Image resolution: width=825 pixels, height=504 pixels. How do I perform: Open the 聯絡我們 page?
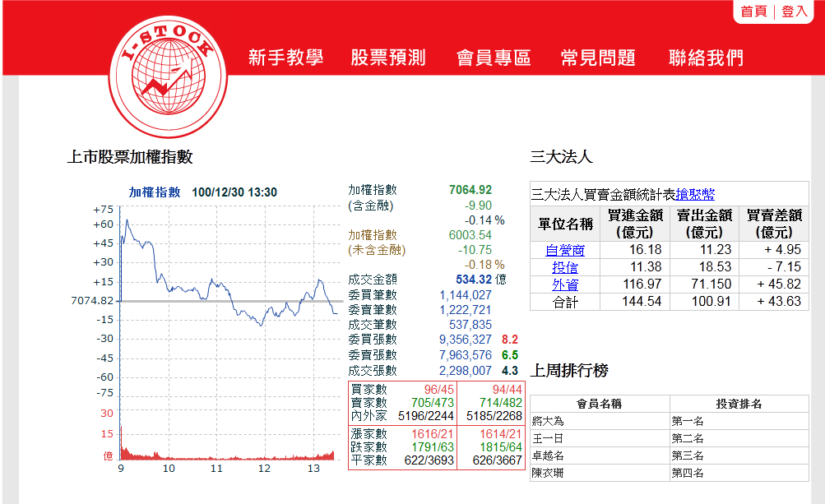click(x=706, y=58)
